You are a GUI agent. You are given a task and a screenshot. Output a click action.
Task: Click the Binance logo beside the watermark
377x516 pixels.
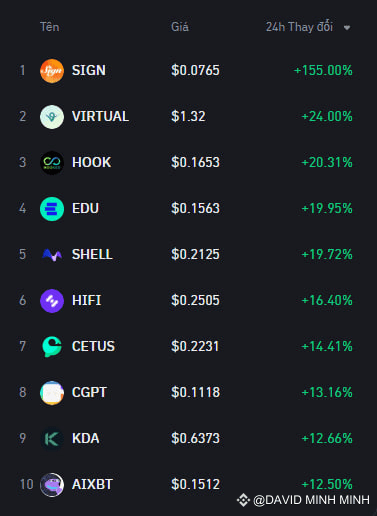click(x=243, y=500)
